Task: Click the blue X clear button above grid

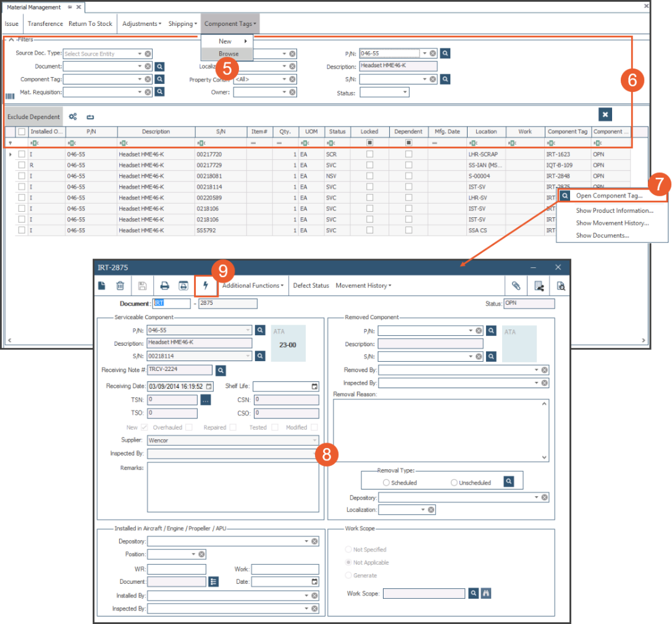Action: pyautogui.click(x=605, y=114)
